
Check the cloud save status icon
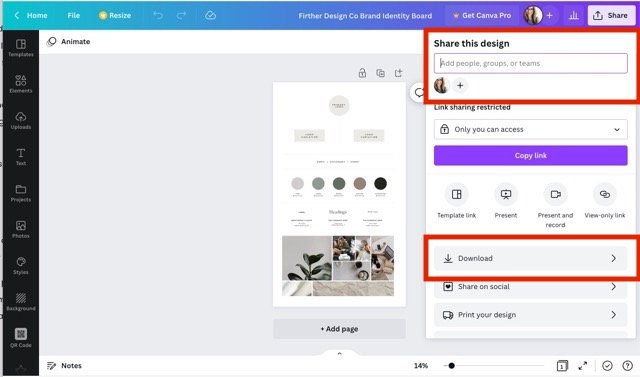(210, 16)
